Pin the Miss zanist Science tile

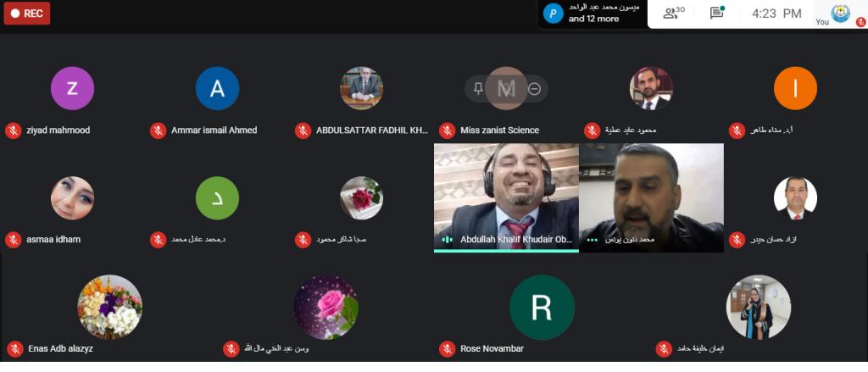click(478, 89)
